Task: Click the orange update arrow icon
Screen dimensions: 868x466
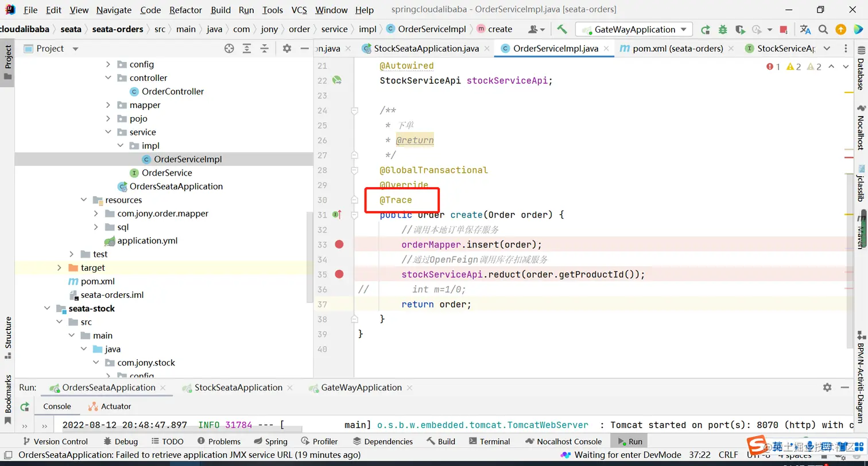Action: coord(840,29)
